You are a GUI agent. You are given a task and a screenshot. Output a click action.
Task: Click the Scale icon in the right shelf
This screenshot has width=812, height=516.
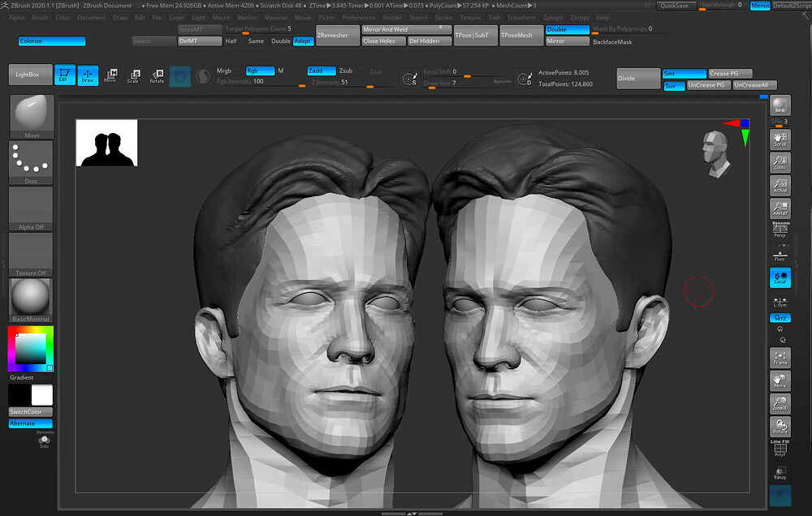pyautogui.click(x=780, y=404)
